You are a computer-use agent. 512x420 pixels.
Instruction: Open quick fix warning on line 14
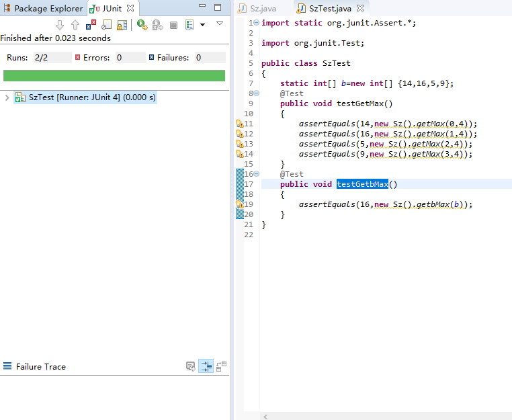(240, 154)
